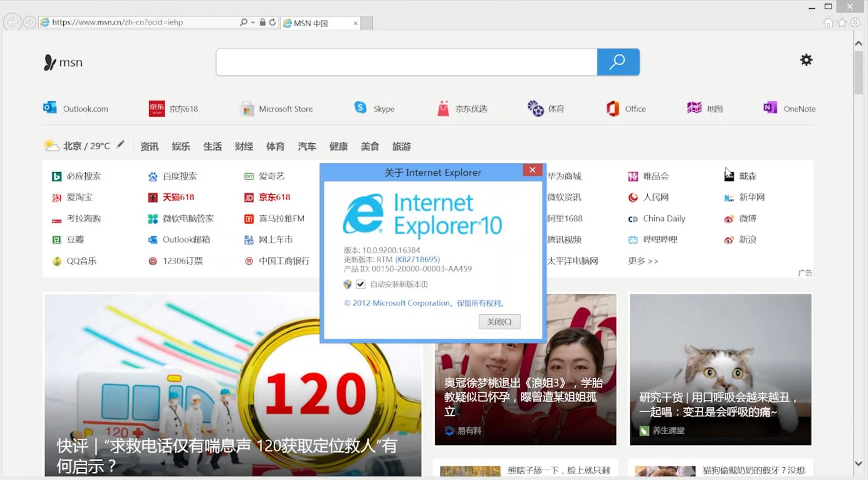Image resolution: width=868 pixels, height=480 pixels.
Task: Launch the Skype shortcut
Action: coord(374,108)
